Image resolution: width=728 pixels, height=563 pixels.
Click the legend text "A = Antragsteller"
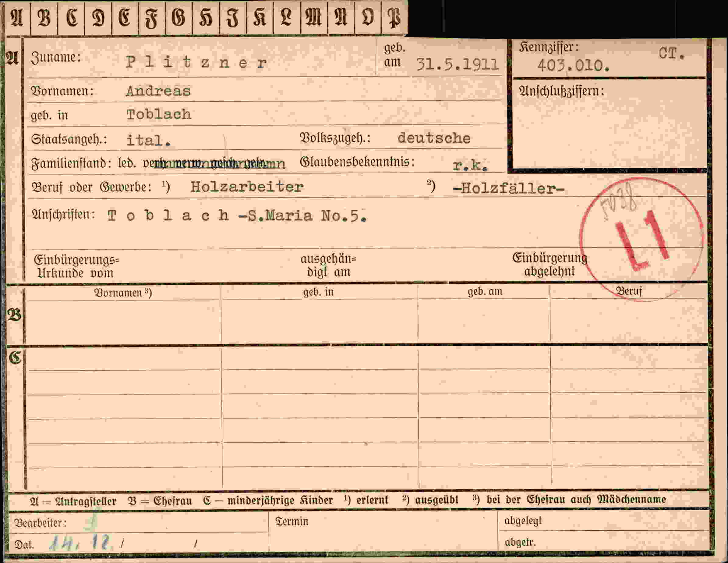(x=73, y=501)
